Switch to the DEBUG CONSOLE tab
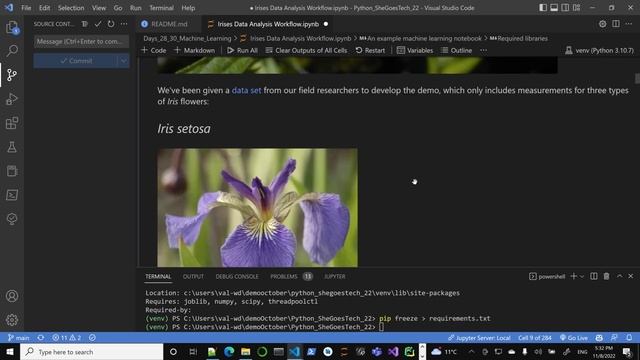Image resolution: width=640 pixels, height=360 pixels. click(x=237, y=276)
